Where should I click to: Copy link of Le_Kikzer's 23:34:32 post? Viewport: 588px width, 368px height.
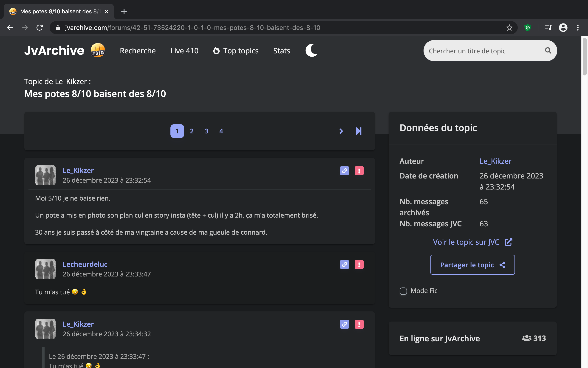(x=344, y=324)
